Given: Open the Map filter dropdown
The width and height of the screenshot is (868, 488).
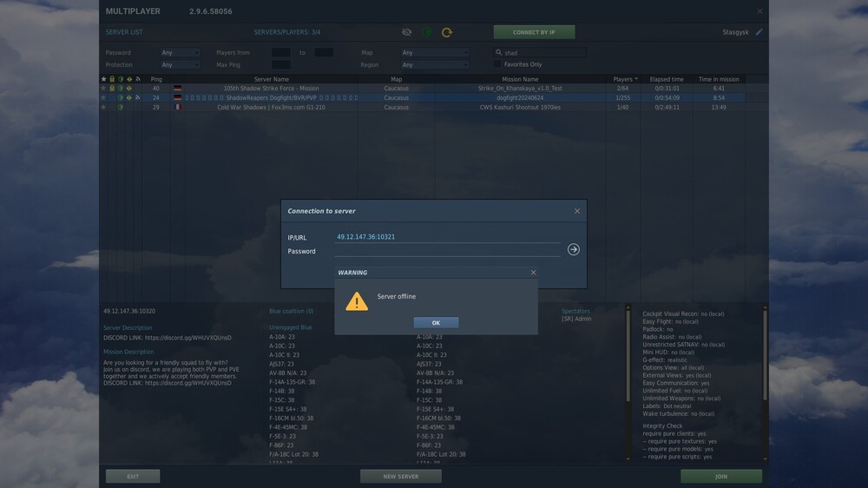Looking at the screenshot, I should tap(435, 53).
